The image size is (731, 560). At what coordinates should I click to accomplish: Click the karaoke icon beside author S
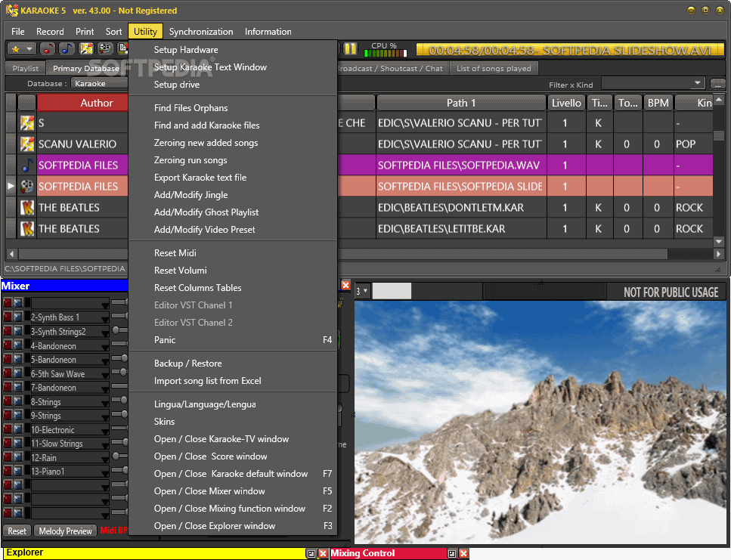click(x=27, y=123)
